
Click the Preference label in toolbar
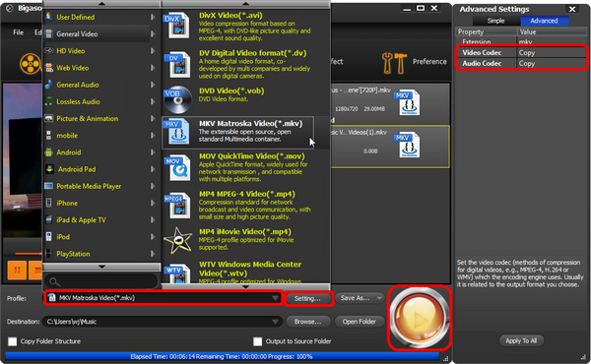coord(429,61)
